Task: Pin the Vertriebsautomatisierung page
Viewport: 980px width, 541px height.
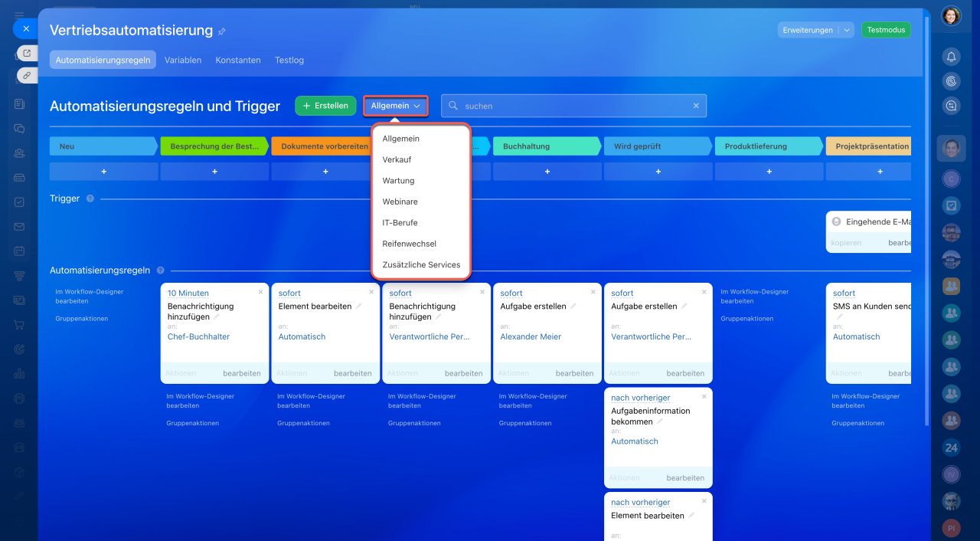Action: [x=222, y=31]
